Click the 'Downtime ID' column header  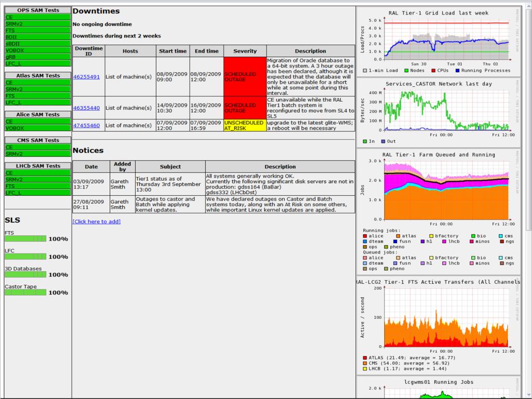point(88,51)
